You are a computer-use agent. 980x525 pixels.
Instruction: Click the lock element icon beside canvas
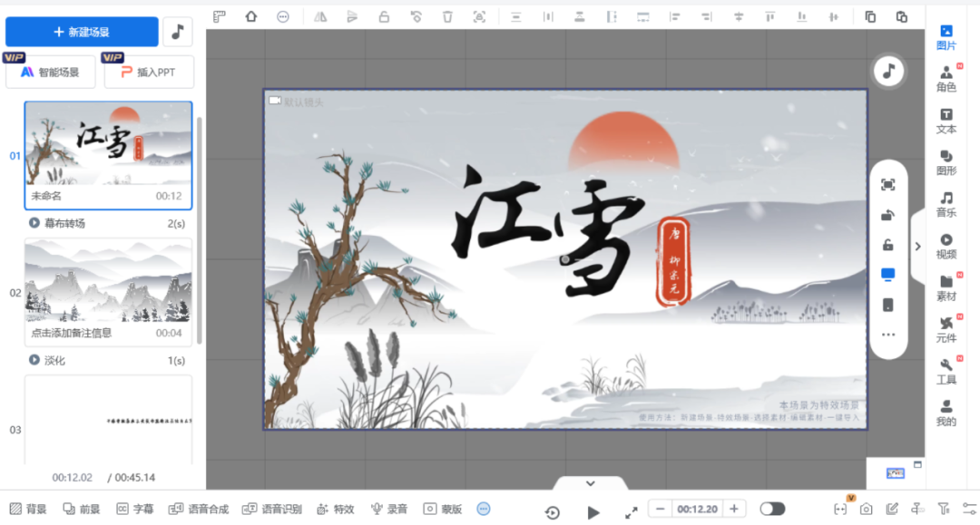coord(887,245)
